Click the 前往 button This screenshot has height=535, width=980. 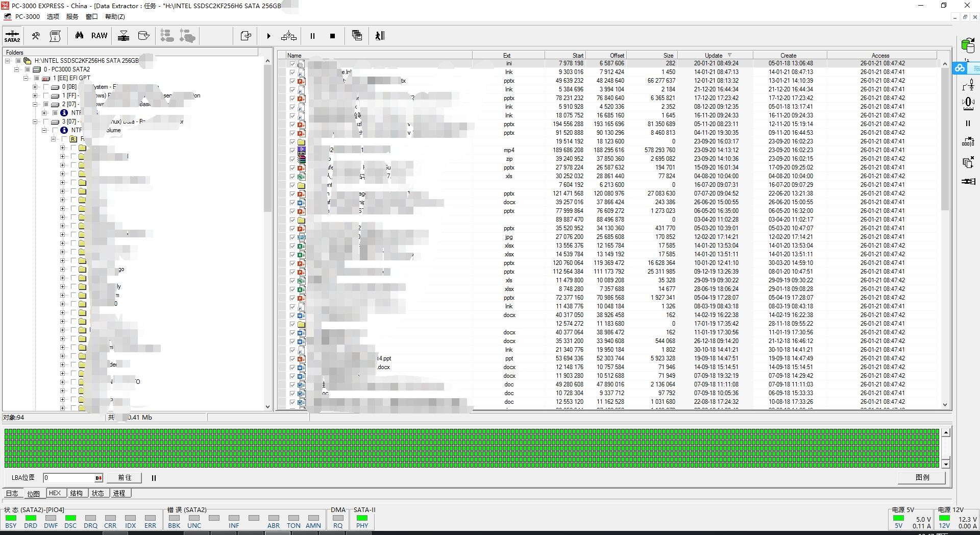125,478
